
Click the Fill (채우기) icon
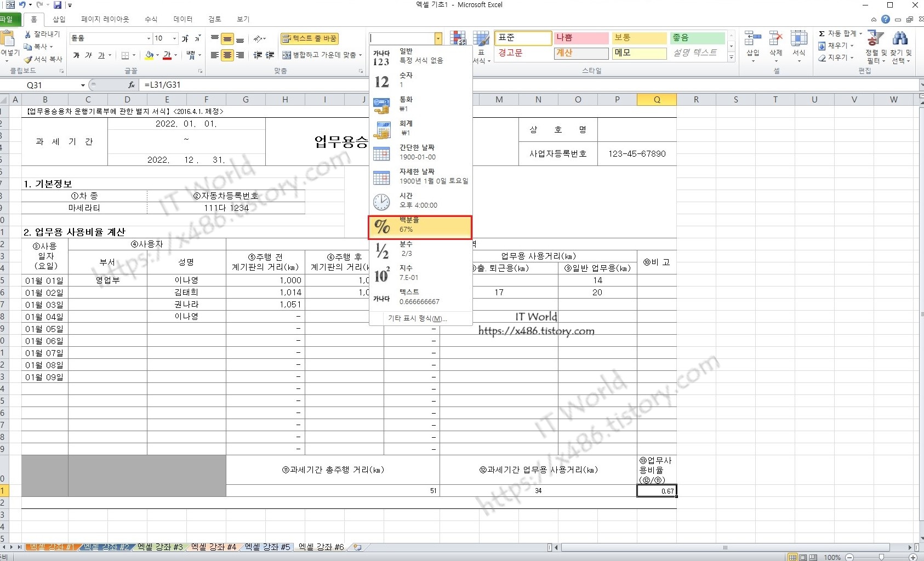pos(822,45)
